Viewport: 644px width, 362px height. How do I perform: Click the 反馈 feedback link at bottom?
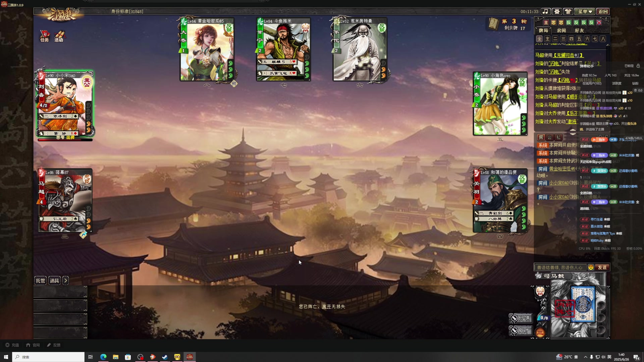pyautogui.click(x=54, y=345)
